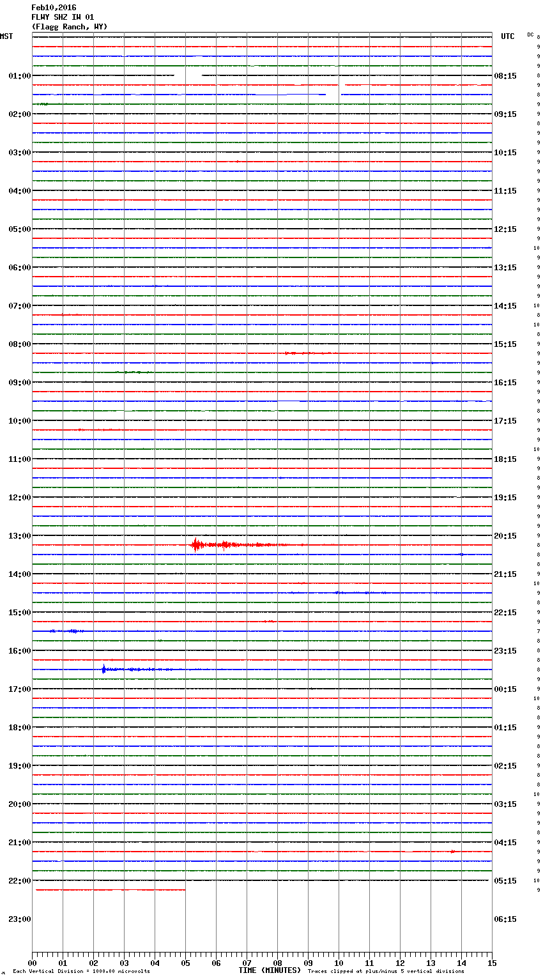Viewport: 543px width, 980px height.
Task: Click the 18:15 UTC time label
Action: 505,459
